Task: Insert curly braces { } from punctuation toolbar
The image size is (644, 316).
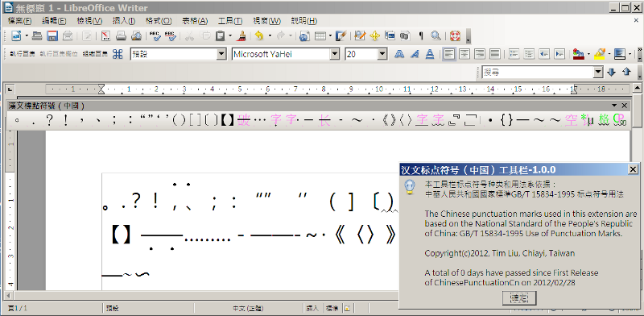Action: coord(507,121)
